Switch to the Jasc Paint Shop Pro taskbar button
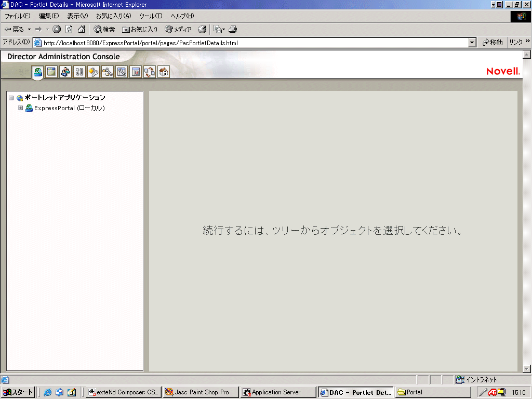 200,392
